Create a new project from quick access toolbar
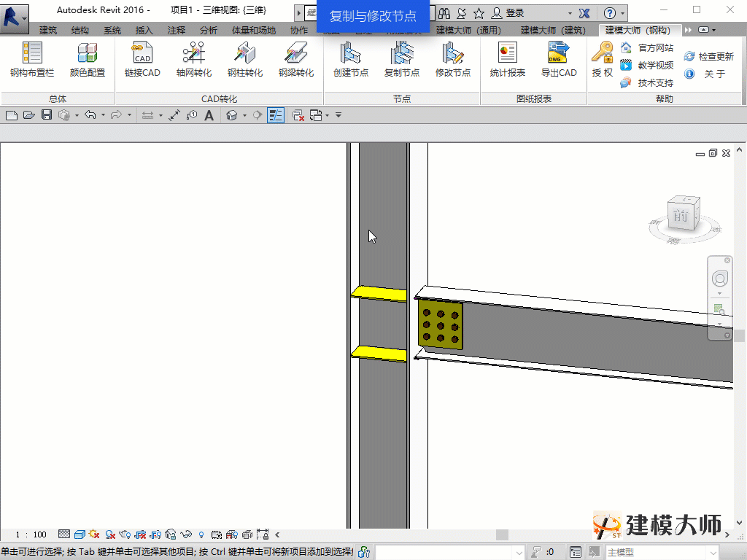This screenshot has width=747, height=560. tap(12, 115)
